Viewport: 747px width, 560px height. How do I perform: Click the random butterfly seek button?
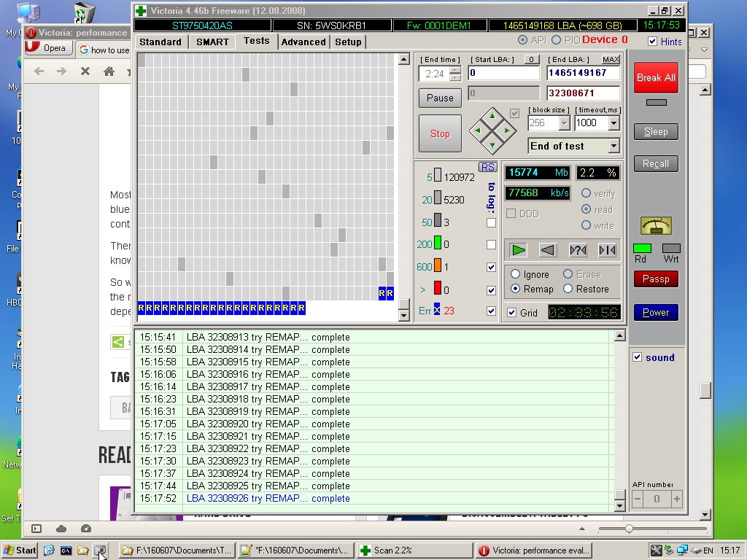[x=578, y=250]
